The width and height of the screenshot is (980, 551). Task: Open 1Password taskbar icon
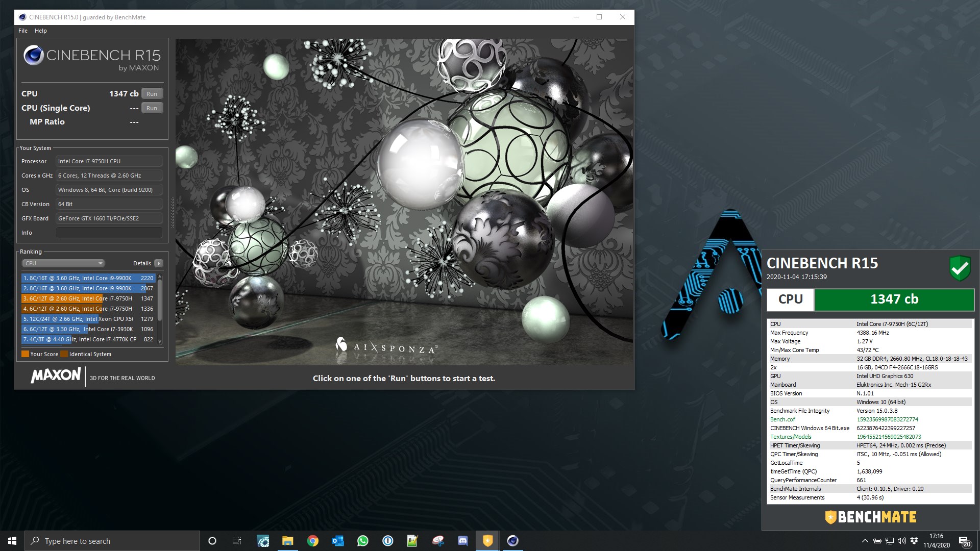pyautogui.click(x=388, y=541)
